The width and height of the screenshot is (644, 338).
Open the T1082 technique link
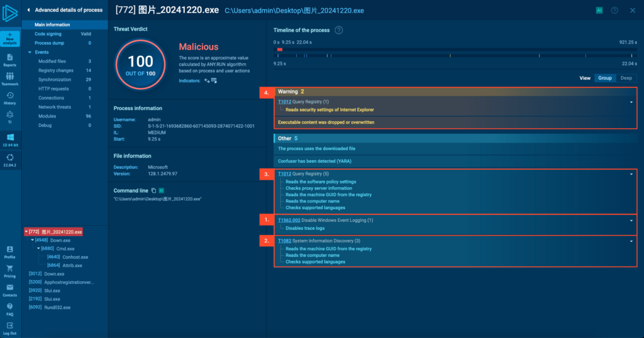(x=284, y=241)
